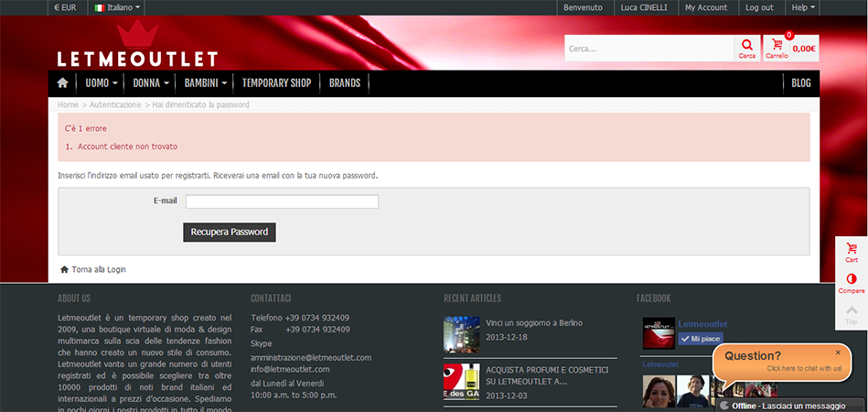Image resolution: width=868 pixels, height=412 pixels.
Task: Click the LETMEOUTLET crown logo
Action: pos(137,44)
